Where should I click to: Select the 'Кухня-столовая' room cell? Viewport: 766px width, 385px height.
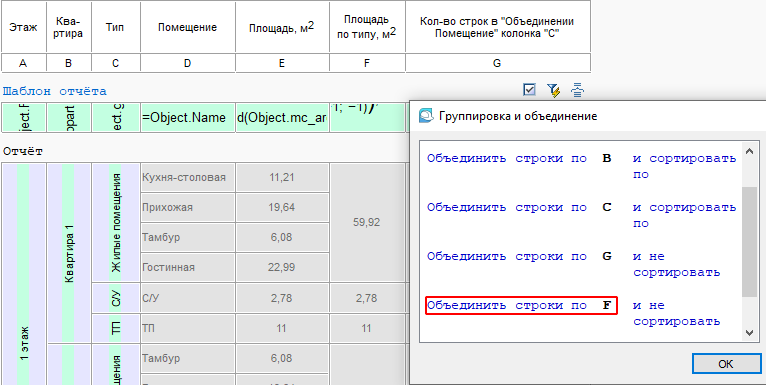tap(188, 177)
